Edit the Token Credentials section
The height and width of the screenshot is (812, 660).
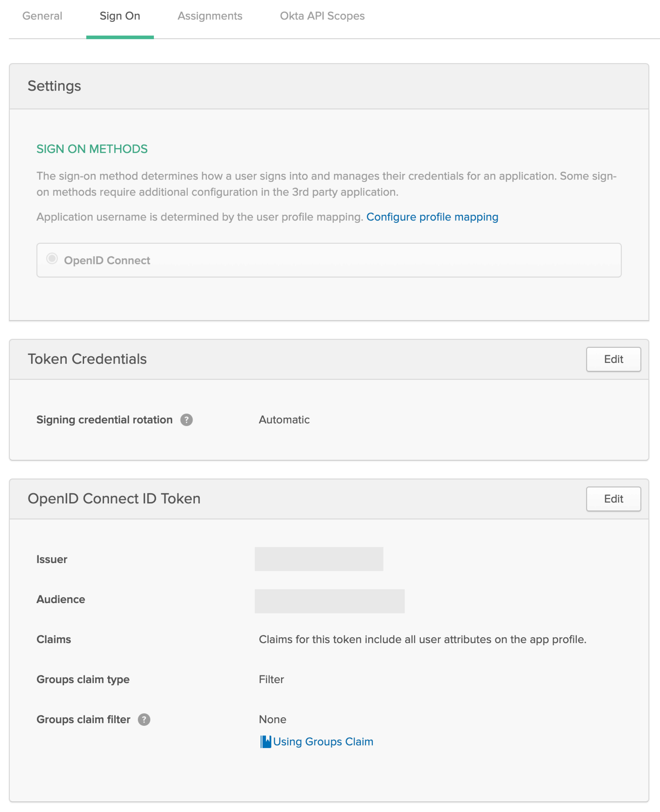[x=613, y=359]
